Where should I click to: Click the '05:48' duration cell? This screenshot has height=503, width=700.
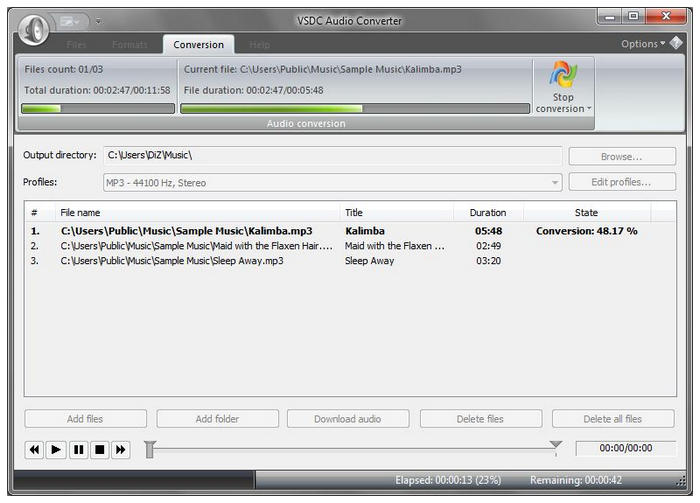(x=488, y=231)
